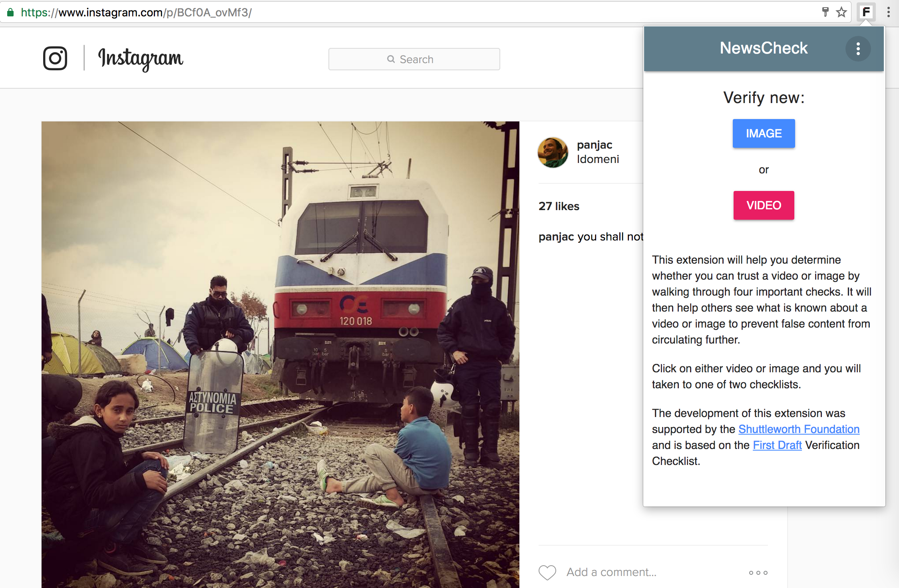Viewport: 899px width, 588px height.
Task: Click the Instagram camera logo icon
Action: tap(55, 58)
